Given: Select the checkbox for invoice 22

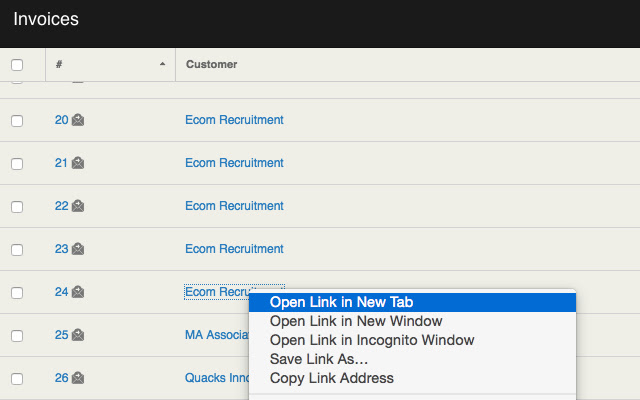Looking at the screenshot, I should click(17, 206).
